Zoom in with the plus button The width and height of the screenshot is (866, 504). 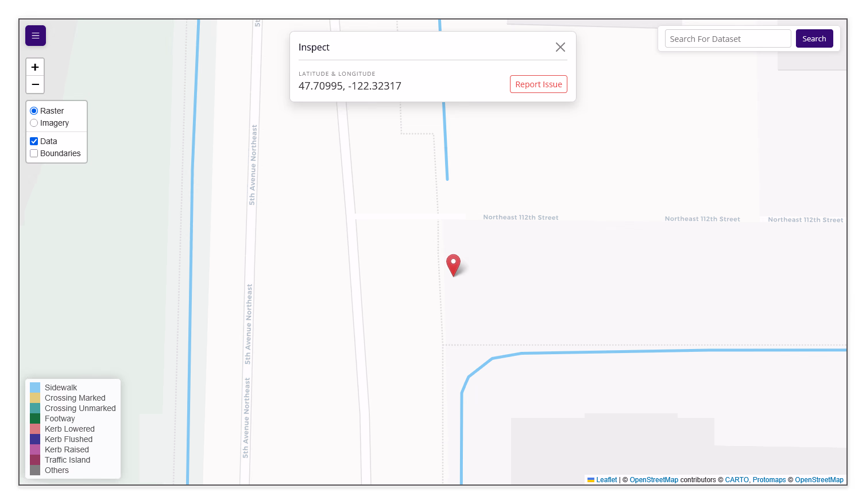point(35,67)
